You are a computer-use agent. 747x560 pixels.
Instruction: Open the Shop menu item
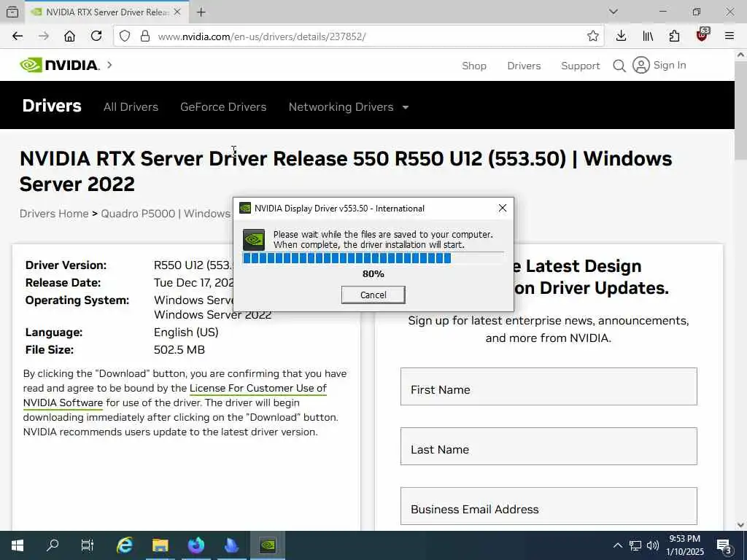474,66
